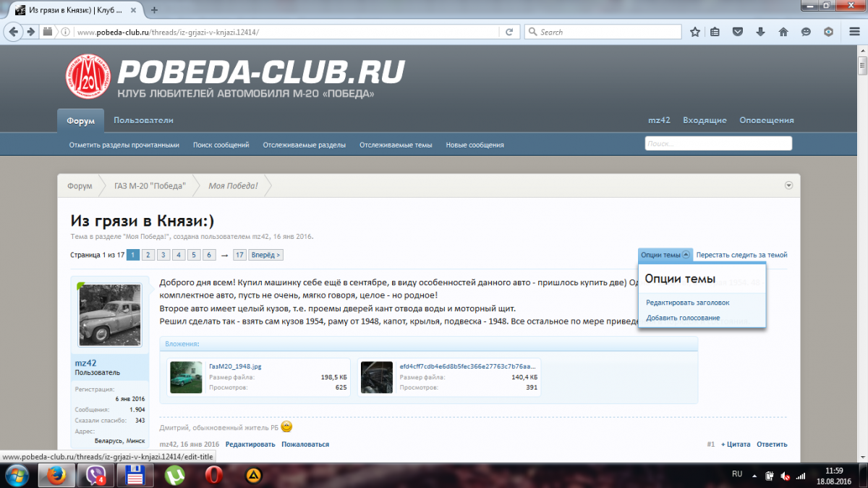The image size is (868, 488).
Task: Click the chat bubble icon in the toolbar
Action: pyautogui.click(x=806, y=32)
